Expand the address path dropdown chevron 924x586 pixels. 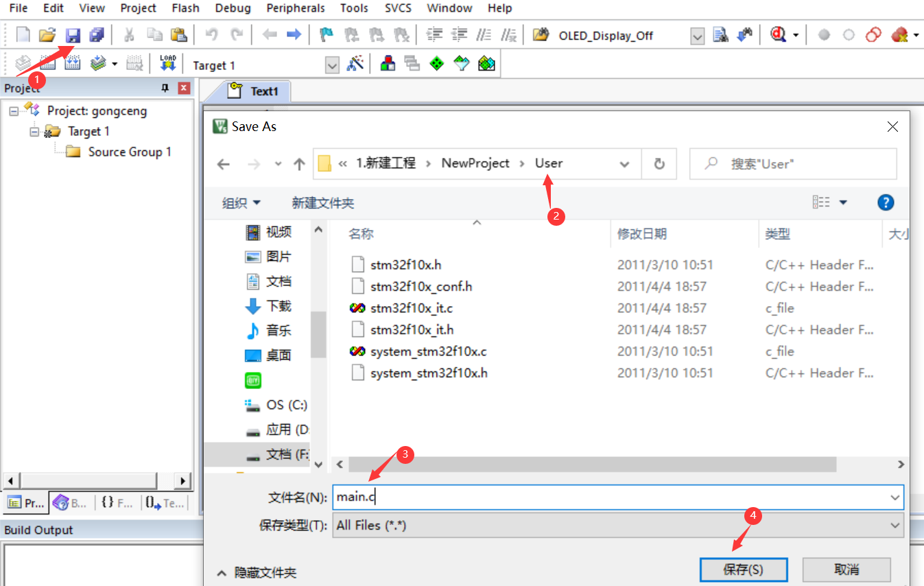[x=624, y=164]
